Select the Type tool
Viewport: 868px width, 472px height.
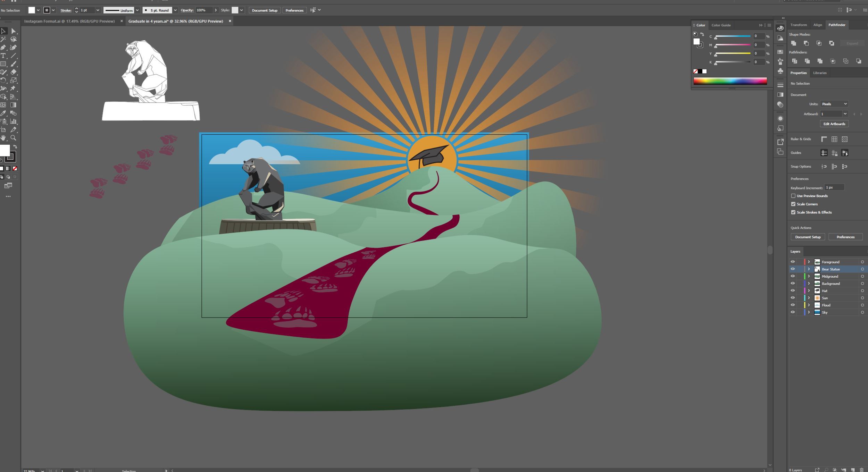point(3,56)
